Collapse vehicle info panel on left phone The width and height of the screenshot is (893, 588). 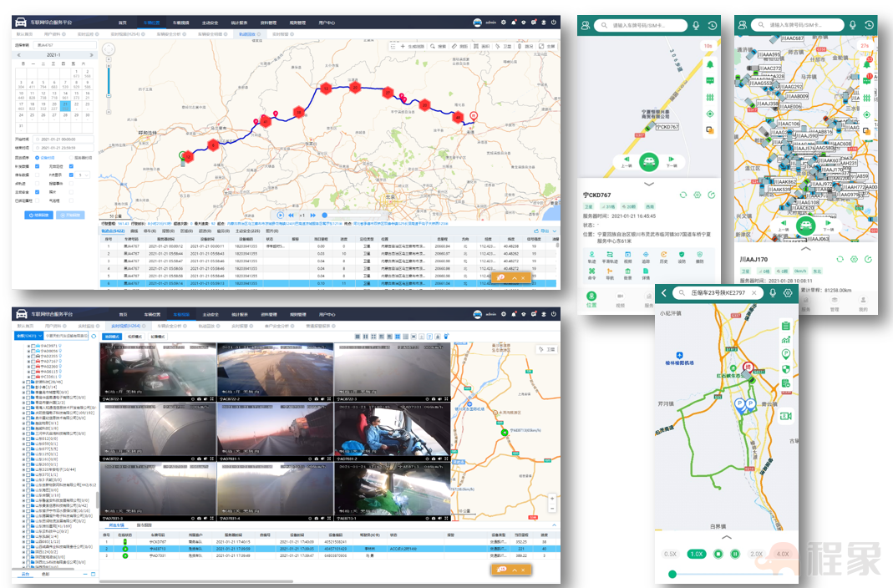click(x=649, y=184)
